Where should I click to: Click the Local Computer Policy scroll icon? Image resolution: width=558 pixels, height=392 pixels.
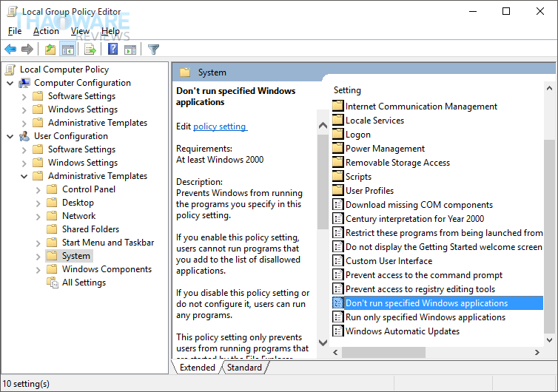pyautogui.click(x=10, y=70)
